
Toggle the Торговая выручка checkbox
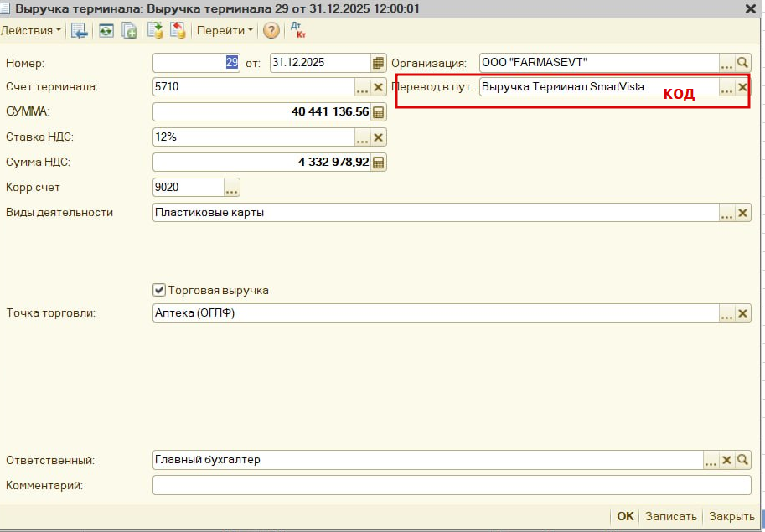pyautogui.click(x=159, y=290)
